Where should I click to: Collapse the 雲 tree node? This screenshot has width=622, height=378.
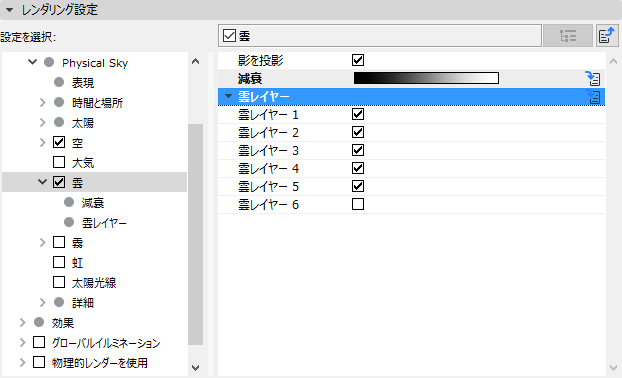point(42,182)
